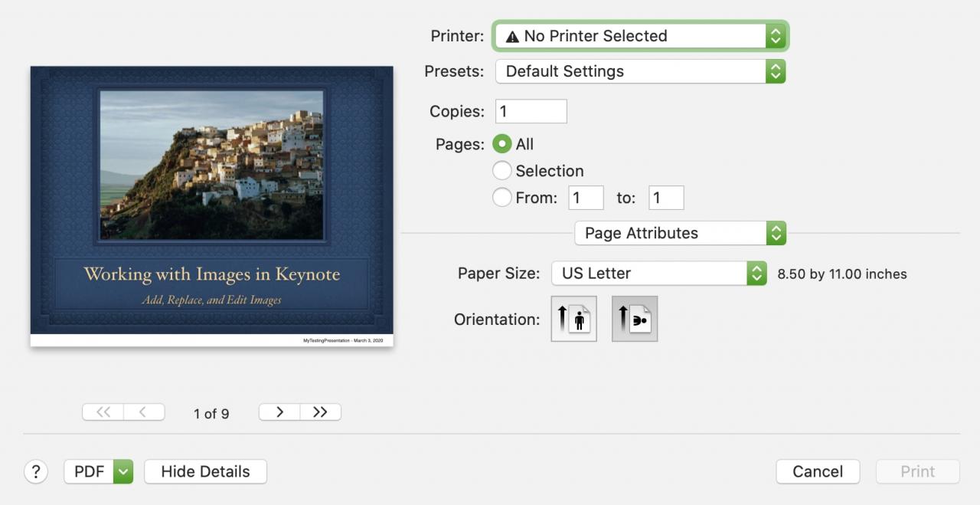The image size is (980, 505).
Task: Click the PDF button
Action: coord(89,471)
